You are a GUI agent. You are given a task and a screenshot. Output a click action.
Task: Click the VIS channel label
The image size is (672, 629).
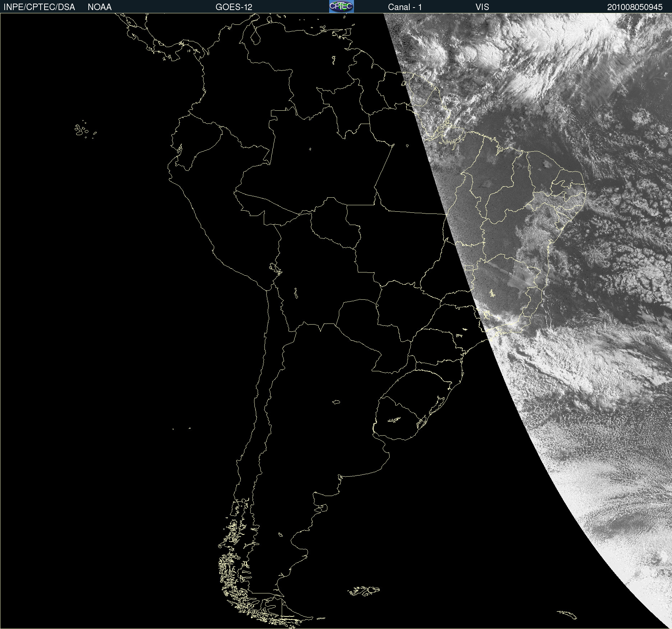pos(482,7)
